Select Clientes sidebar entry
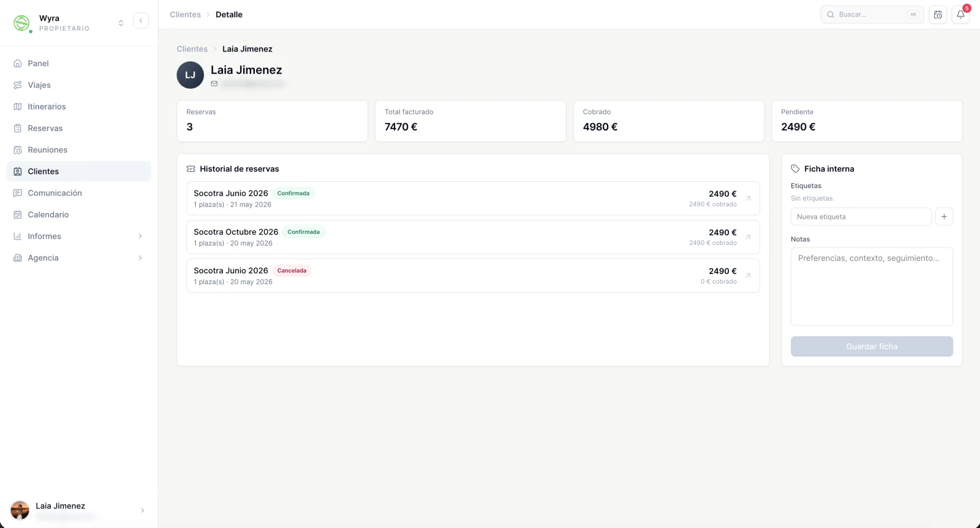The width and height of the screenshot is (980, 528). pyautogui.click(x=78, y=172)
